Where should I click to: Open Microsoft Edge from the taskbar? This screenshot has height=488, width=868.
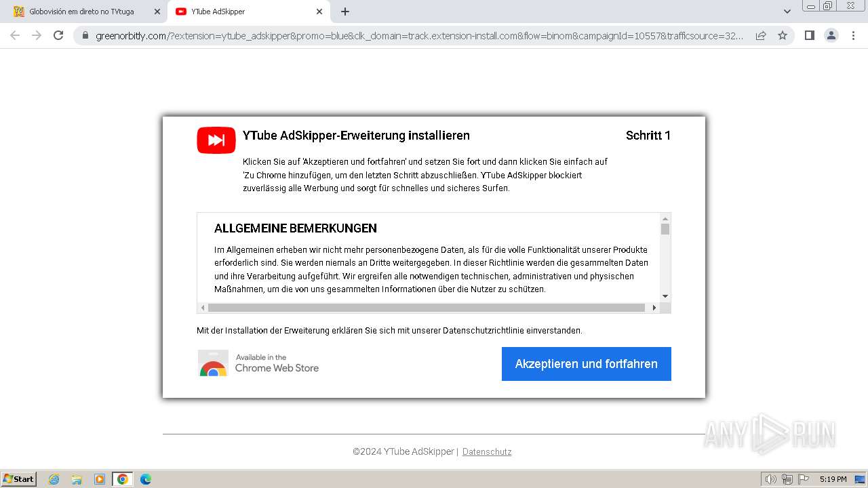[x=145, y=479]
